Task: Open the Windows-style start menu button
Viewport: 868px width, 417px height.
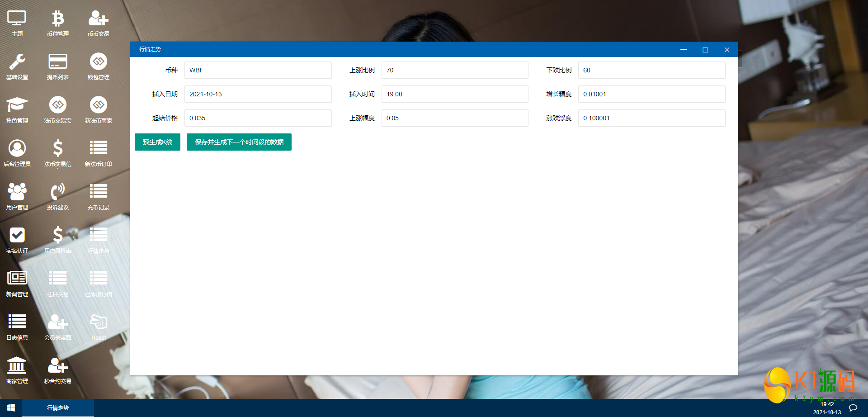Action: [x=11, y=408]
